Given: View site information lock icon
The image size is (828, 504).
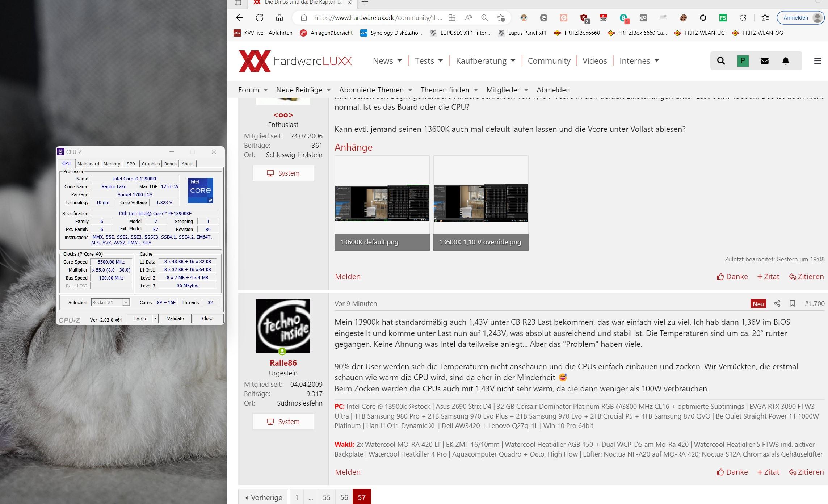Looking at the screenshot, I should point(304,17).
